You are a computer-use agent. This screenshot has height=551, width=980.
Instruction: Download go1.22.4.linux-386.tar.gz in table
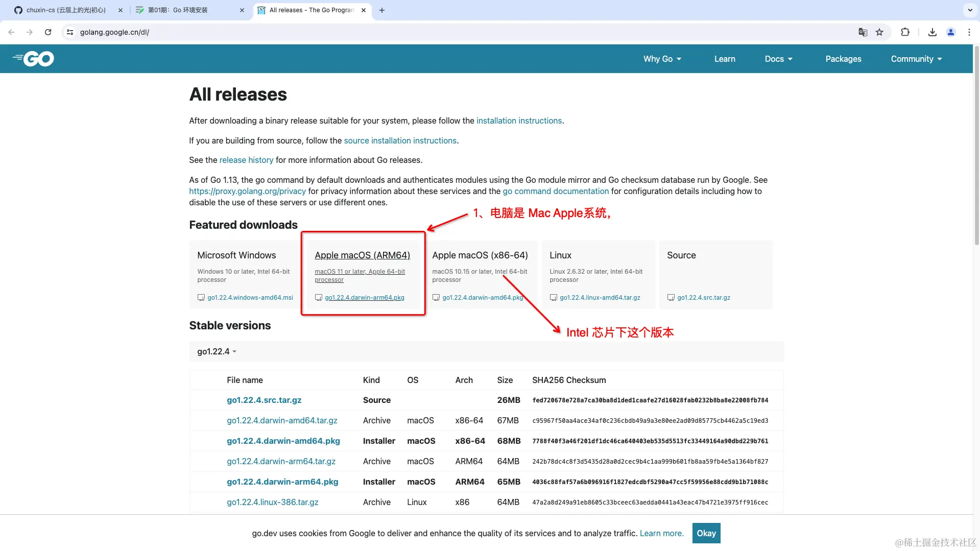(x=273, y=502)
